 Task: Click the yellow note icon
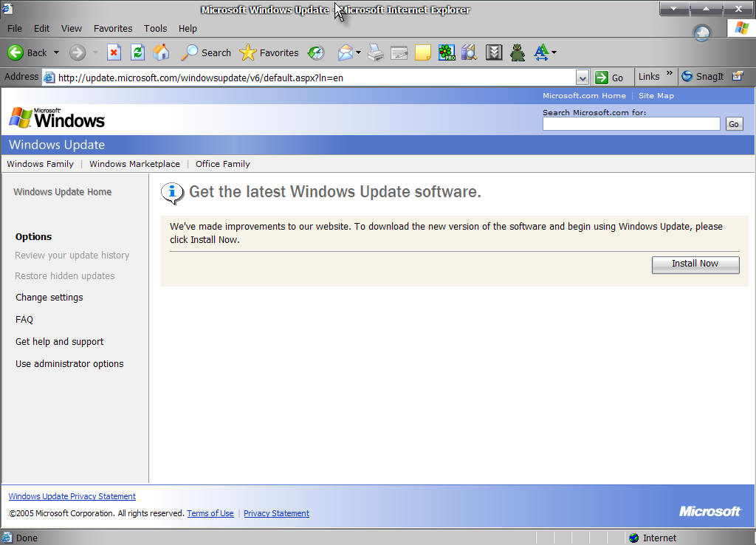pos(423,52)
